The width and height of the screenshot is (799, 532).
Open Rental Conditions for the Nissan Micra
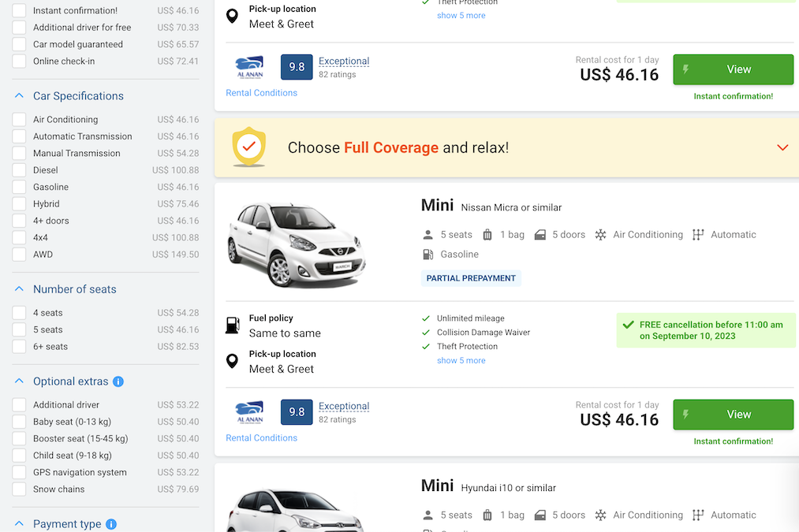261,438
